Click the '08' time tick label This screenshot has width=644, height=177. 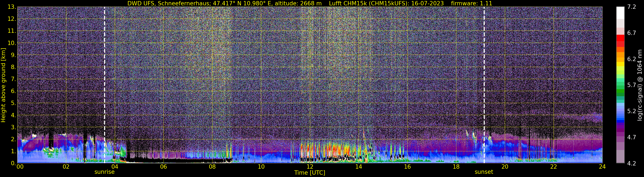pos(212,167)
